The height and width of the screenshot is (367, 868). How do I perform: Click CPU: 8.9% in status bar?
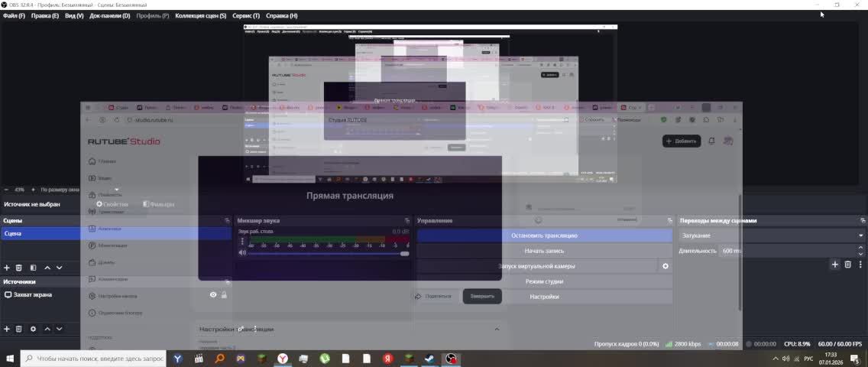[797, 344]
